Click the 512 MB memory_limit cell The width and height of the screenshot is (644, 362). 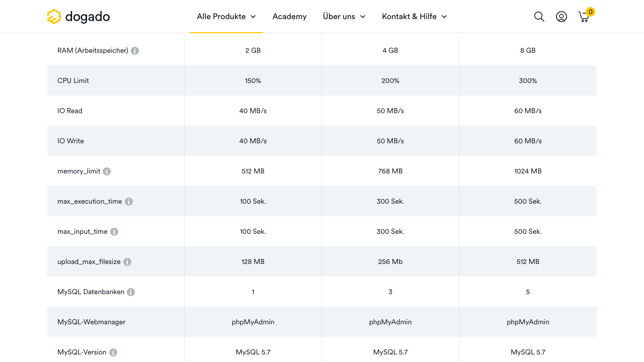253,171
